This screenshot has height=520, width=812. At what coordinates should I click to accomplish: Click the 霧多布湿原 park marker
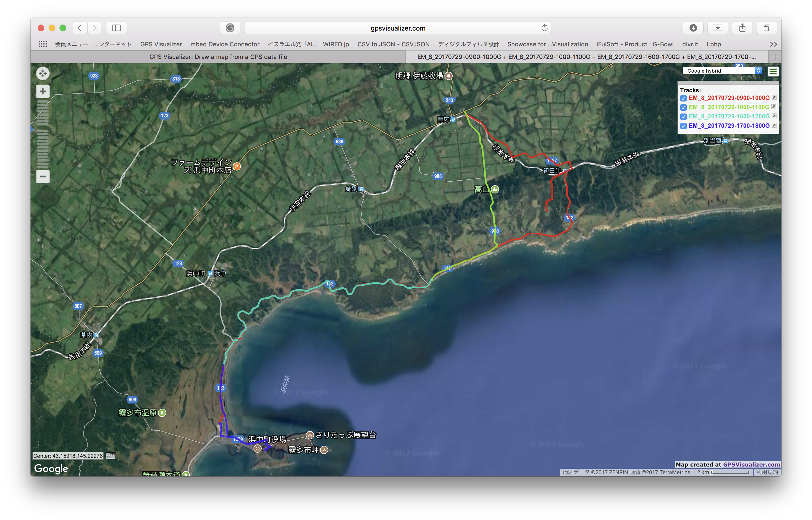(162, 413)
